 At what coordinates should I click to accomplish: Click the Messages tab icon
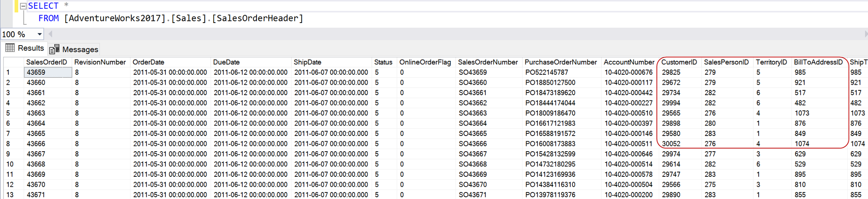pyautogui.click(x=54, y=49)
